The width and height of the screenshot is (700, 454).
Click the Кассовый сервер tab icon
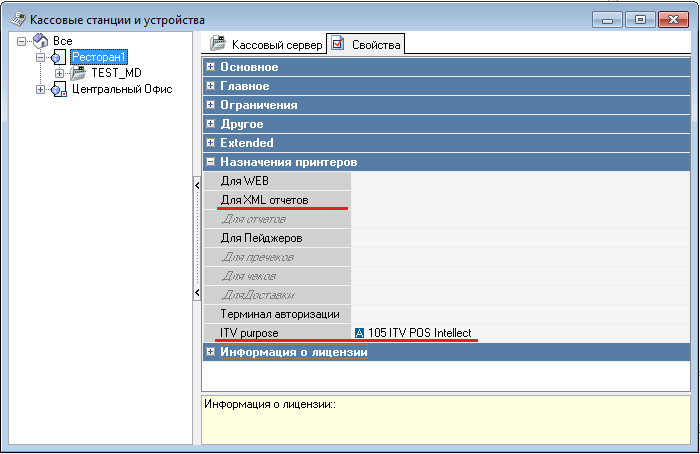click(217, 44)
